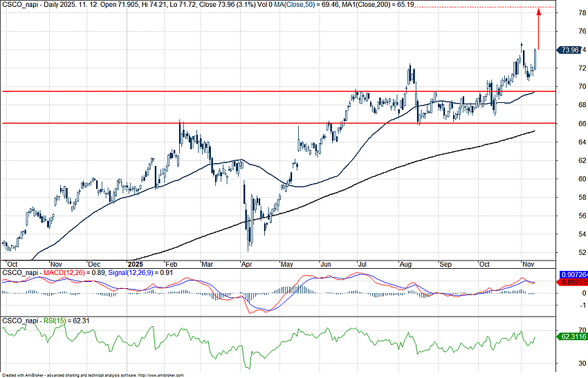Click the blue MACD value label
Image resolution: width=588 pixels, height=378 pixels.
pyautogui.click(x=571, y=275)
